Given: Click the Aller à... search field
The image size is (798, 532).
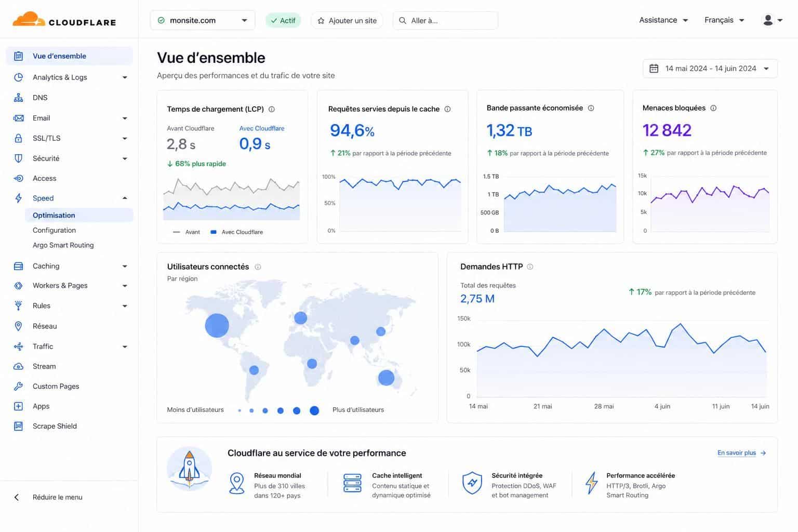Looking at the screenshot, I should [445, 20].
